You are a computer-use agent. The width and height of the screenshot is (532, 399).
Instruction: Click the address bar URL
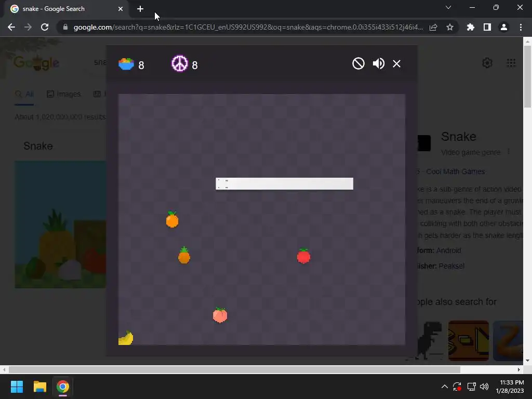pyautogui.click(x=248, y=27)
